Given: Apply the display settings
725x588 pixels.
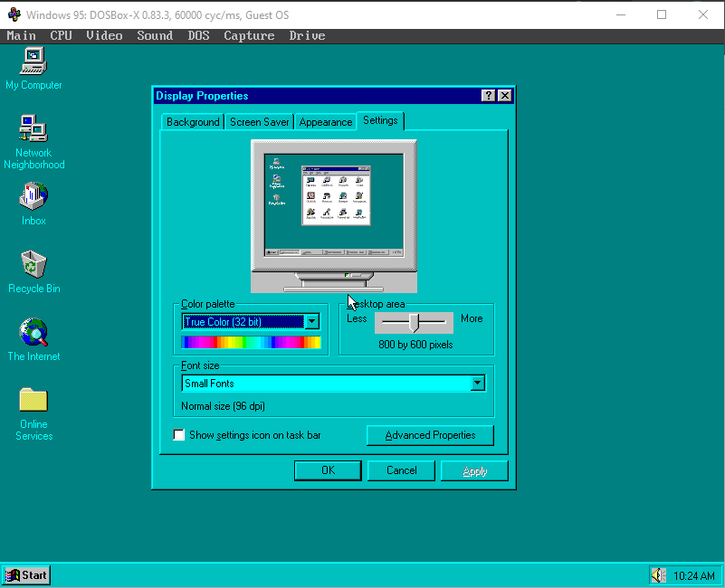Looking at the screenshot, I should coord(474,469).
